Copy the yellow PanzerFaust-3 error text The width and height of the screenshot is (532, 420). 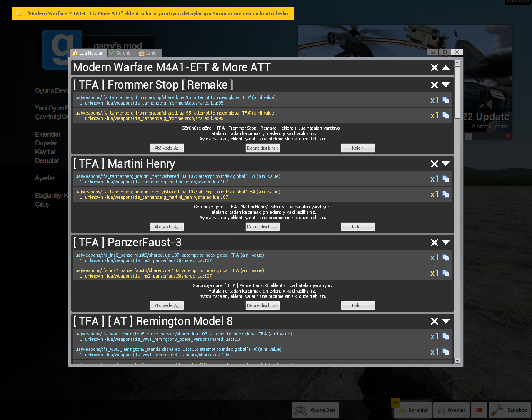tap(446, 273)
